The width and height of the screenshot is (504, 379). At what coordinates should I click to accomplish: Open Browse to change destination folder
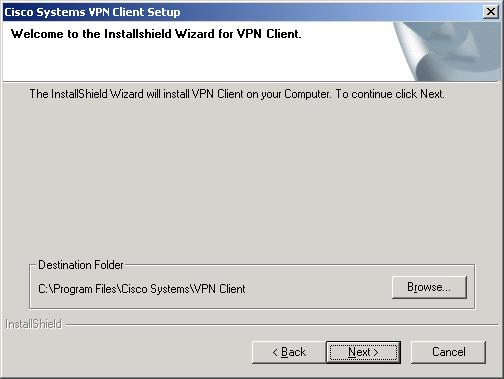pos(429,287)
